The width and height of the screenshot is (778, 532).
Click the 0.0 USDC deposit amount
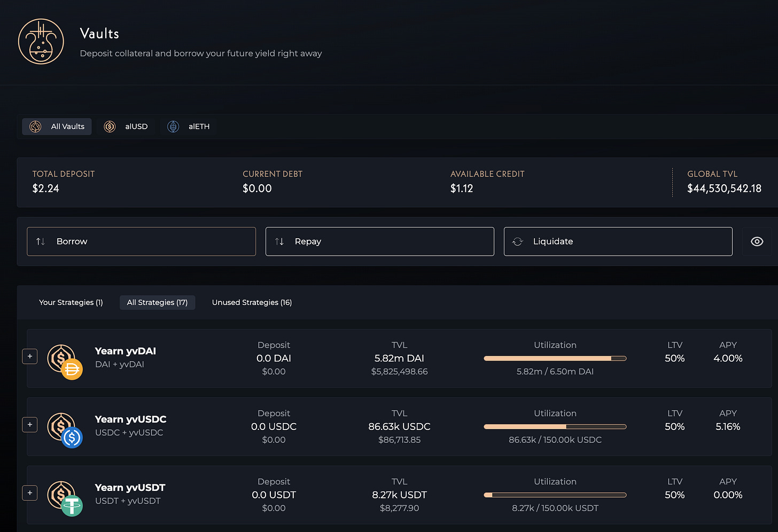click(274, 427)
